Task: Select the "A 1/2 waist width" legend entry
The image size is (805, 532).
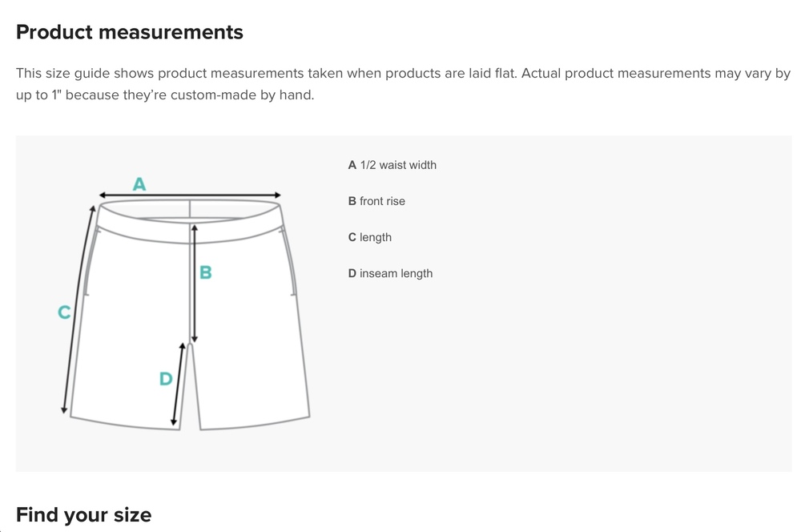Action: 392,165
